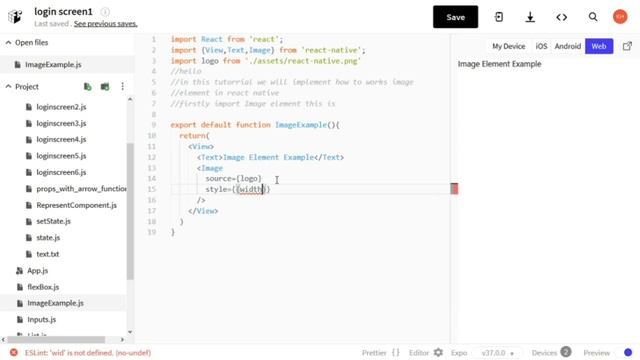Select ImageExample.js under Open files
The height and width of the screenshot is (360, 640).
click(x=53, y=64)
